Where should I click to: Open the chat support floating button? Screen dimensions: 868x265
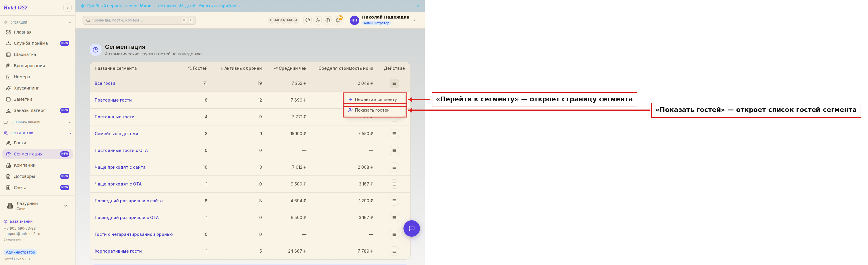(411, 228)
